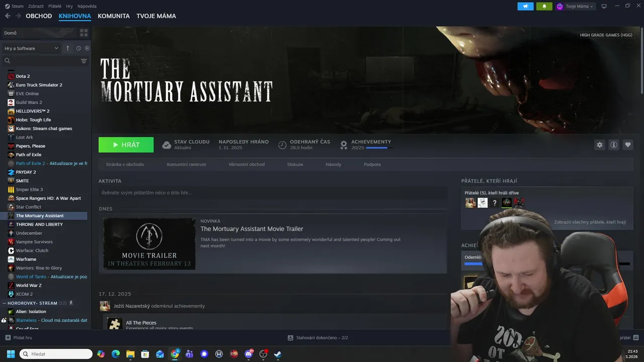644x362 pixels.
Task: Open the Hry menu
Action: coord(69,6)
